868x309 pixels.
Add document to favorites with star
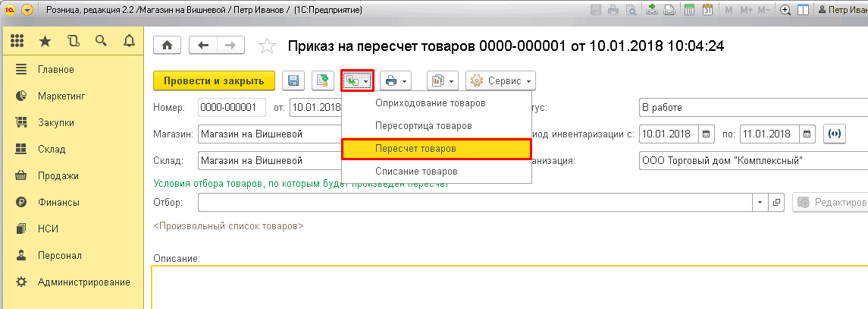click(x=267, y=46)
